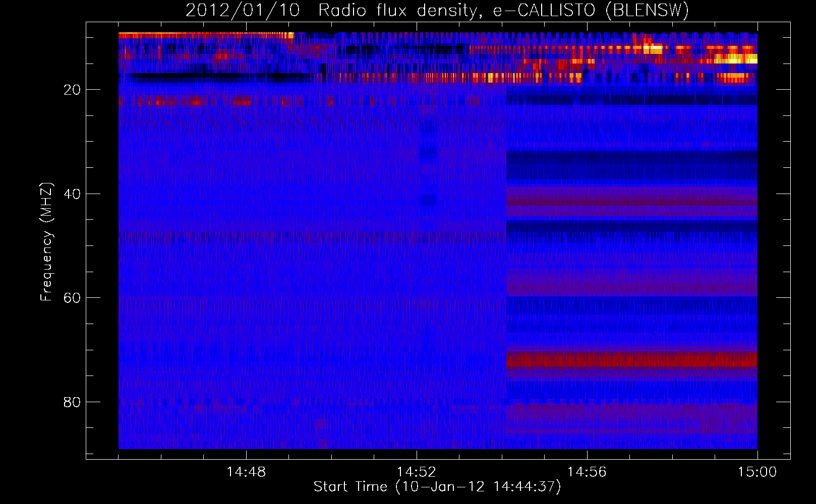
Task: Click the 14:52 time tick label
Action: tap(416, 472)
